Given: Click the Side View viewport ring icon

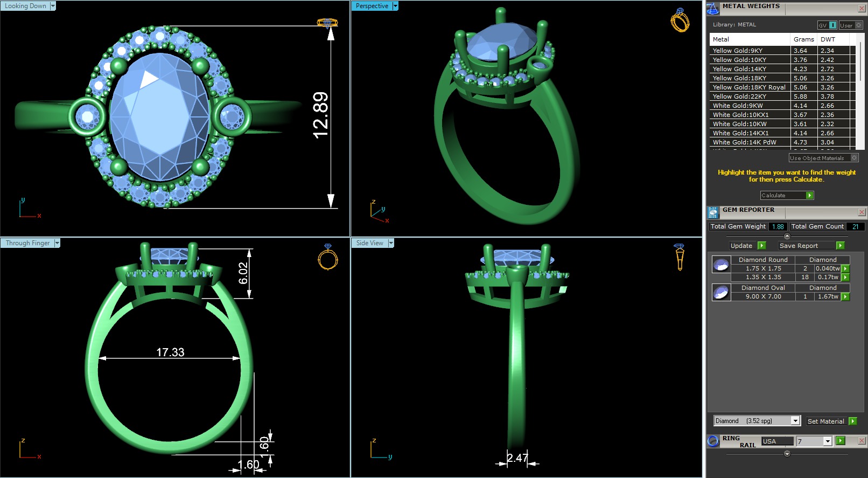Looking at the screenshot, I should pyautogui.click(x=680, y=257).
